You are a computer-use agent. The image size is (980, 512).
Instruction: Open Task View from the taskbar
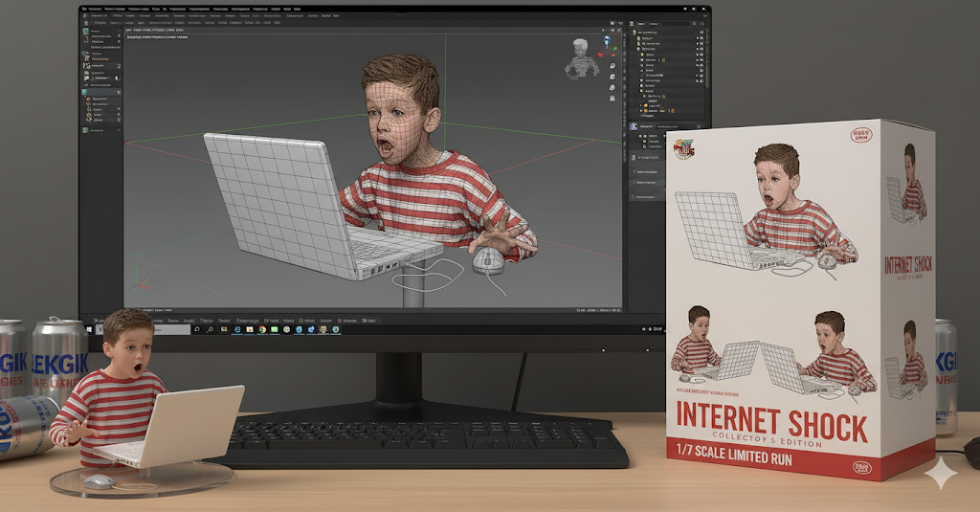click(224, 329)
